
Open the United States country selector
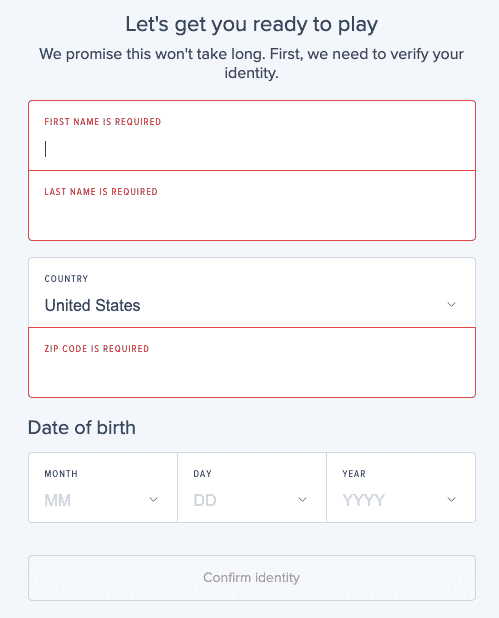click(x=252, y=292)
